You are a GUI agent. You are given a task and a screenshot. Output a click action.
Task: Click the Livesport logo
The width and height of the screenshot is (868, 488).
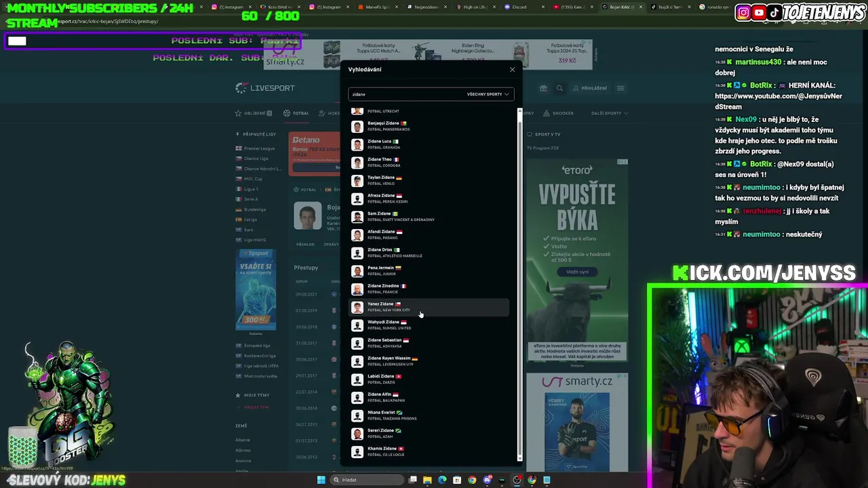click(265, 88)
